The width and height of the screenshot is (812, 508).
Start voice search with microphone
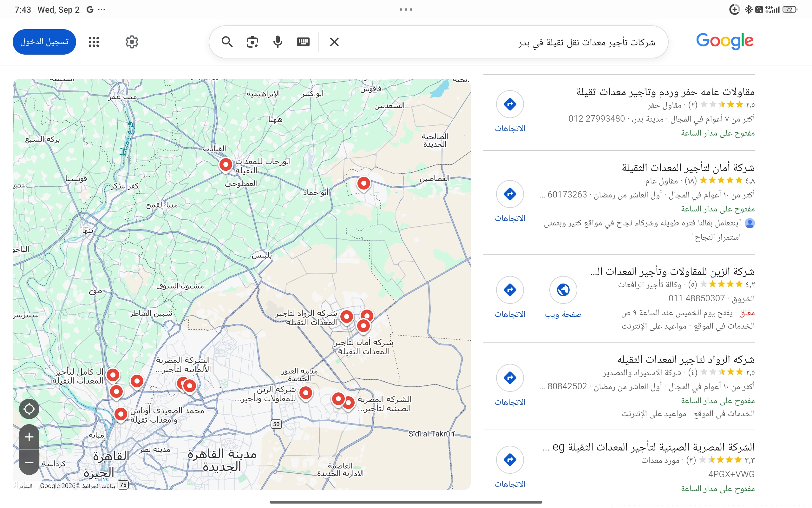point(278,42)
